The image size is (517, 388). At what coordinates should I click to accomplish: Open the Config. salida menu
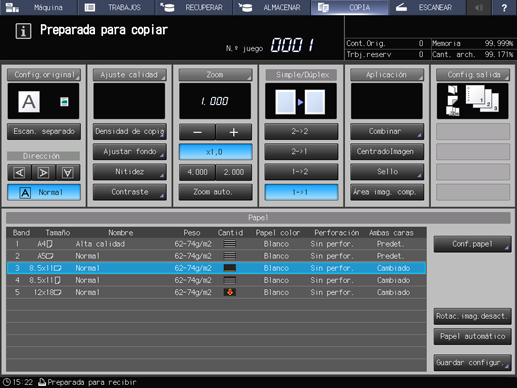(x=473, y=75)
